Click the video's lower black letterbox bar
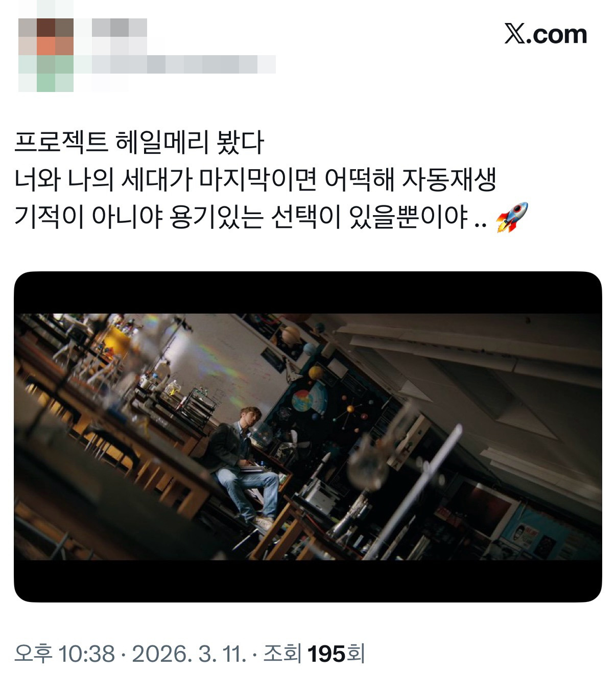The image size is (616, 673). (x=307, y=581)
